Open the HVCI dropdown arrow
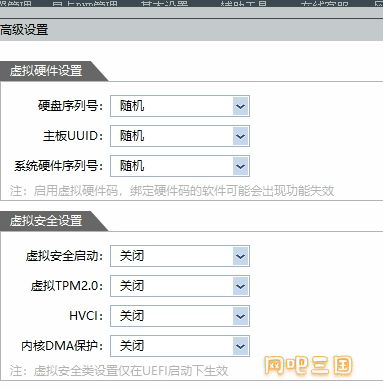This screenshot has height=390, width=383. click(x=241, y=316)
